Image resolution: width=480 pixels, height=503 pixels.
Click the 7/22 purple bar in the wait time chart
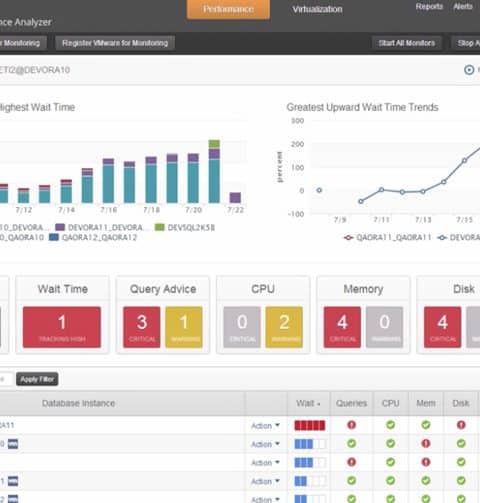pyautogui.click(x=235, y=197)
